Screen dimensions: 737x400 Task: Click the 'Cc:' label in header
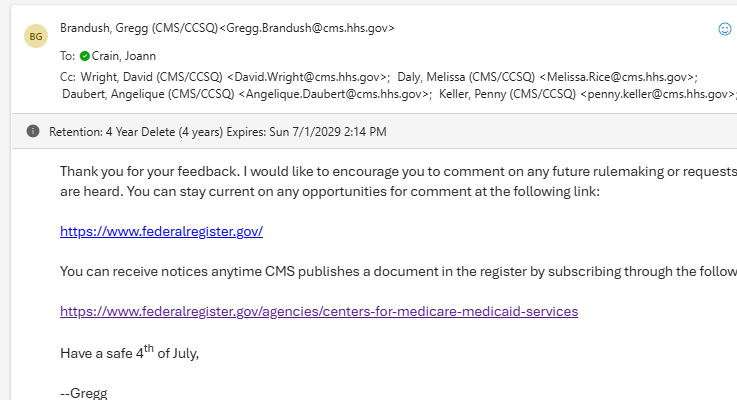tap(68, 76)
